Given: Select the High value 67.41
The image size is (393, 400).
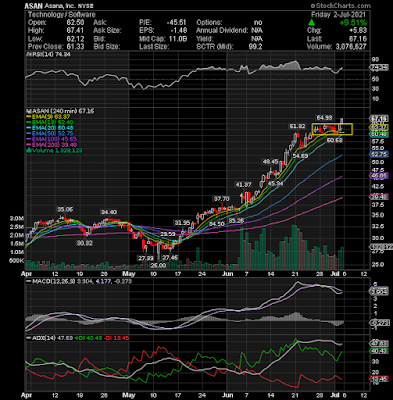Looking at the screenshot, I should [x=75, y=30].
